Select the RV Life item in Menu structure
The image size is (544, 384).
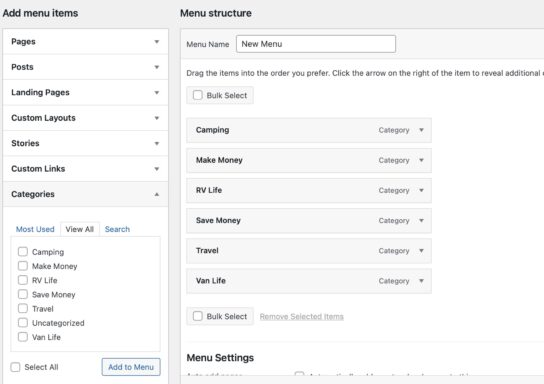point(309,190)
